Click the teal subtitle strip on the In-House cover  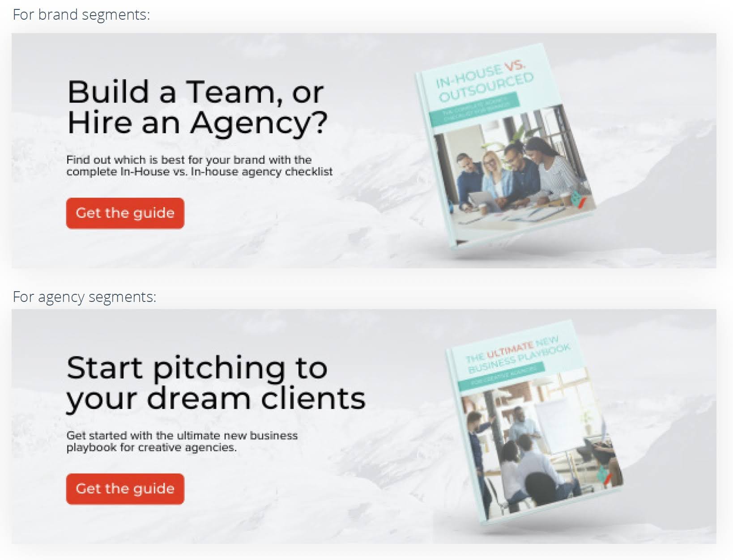click(474, 109)
